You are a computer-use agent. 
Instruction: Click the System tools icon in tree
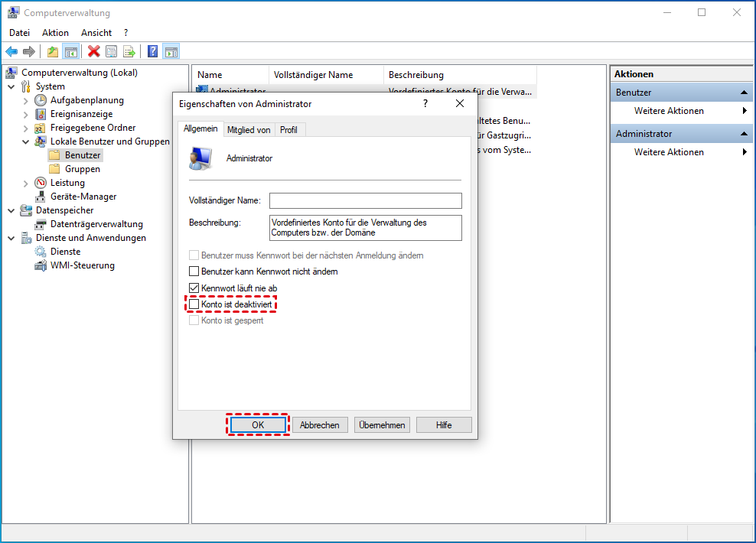click(x=26, y=86)
